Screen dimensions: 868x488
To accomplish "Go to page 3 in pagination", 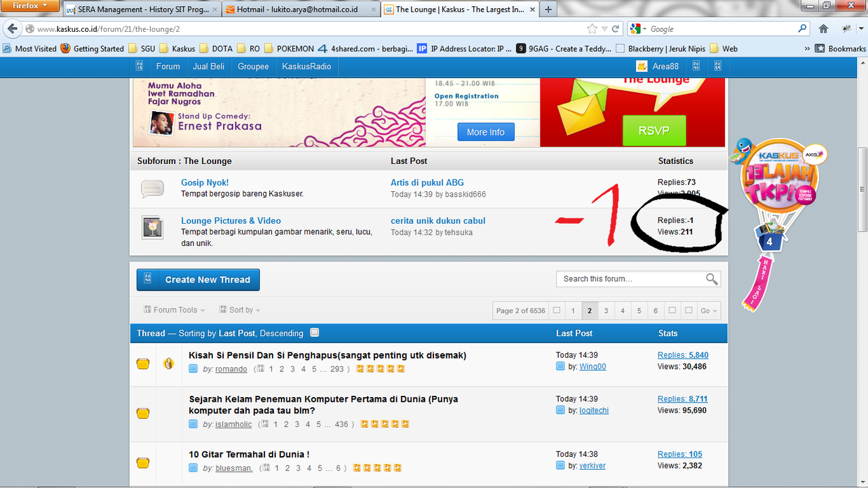I will pos(606,310).
